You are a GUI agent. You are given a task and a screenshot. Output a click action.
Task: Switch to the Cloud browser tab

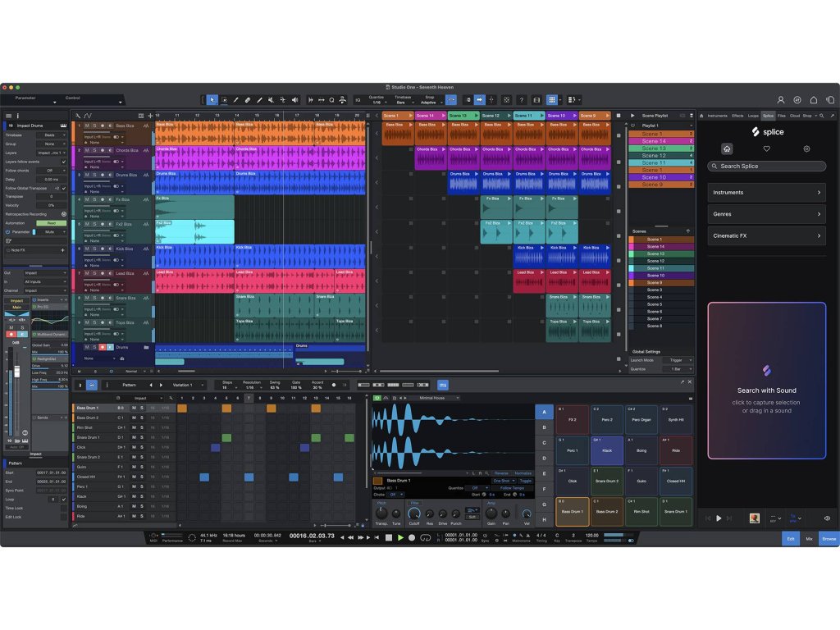(x=794, y=116)
